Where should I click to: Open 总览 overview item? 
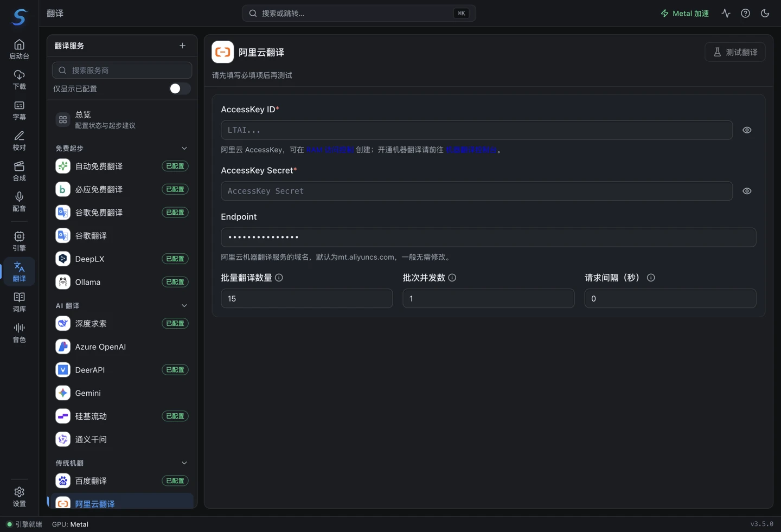pos(122,119)
